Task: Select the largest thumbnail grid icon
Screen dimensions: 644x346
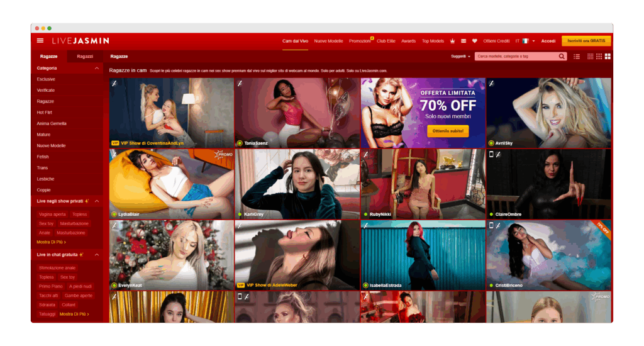Action: click(x=608, y=57)
